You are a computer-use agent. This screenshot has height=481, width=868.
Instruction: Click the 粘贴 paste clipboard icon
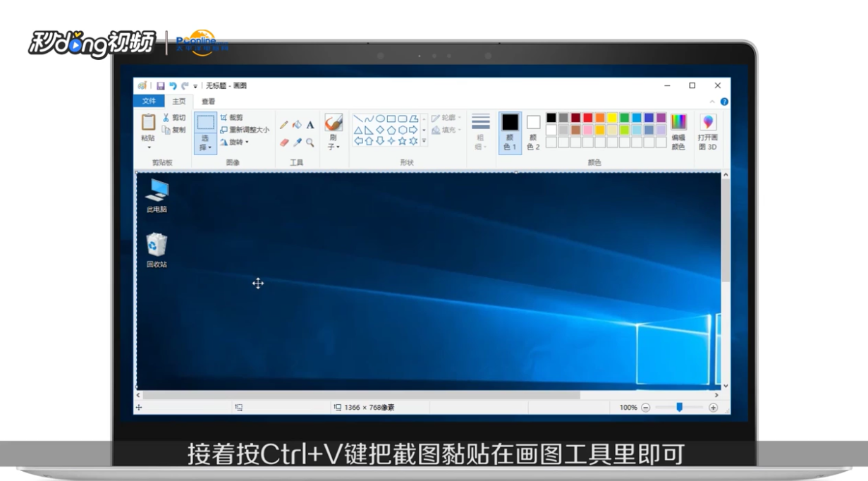click(148, 121)
